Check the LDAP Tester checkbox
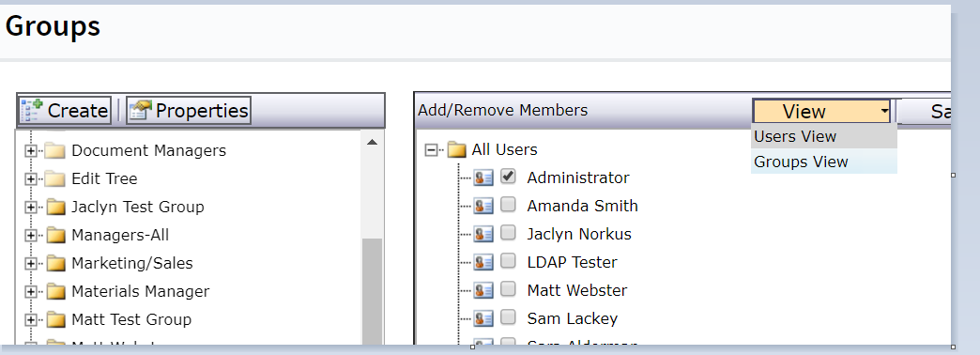The image size is (980, 355). click(x=508, y=261)
